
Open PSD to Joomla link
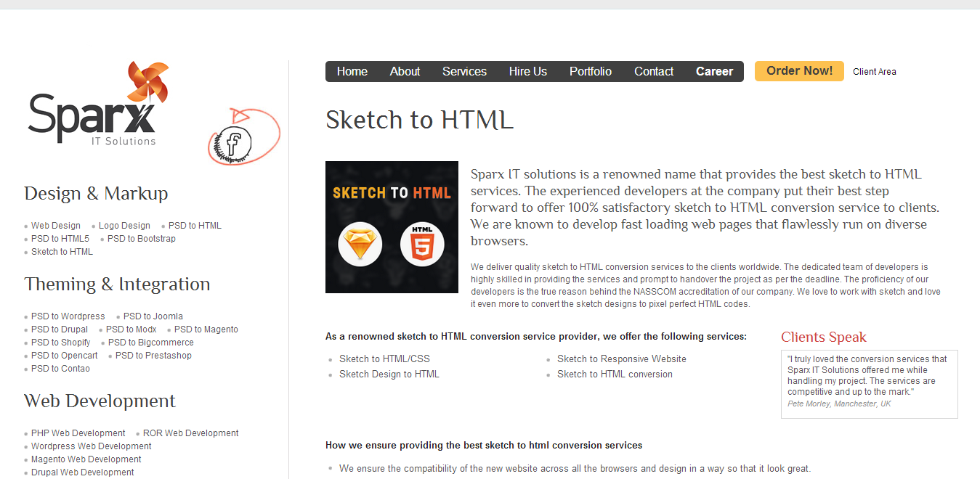click(153, 316)
